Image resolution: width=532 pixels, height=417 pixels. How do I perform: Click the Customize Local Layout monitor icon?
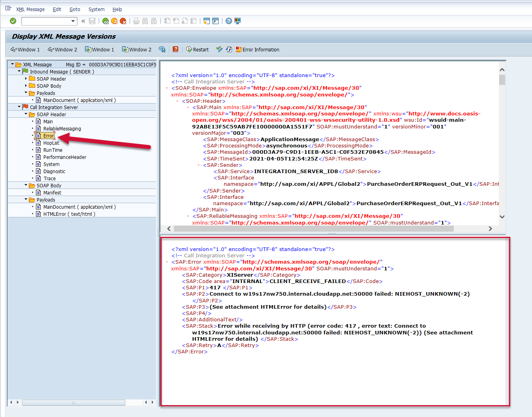238,21
